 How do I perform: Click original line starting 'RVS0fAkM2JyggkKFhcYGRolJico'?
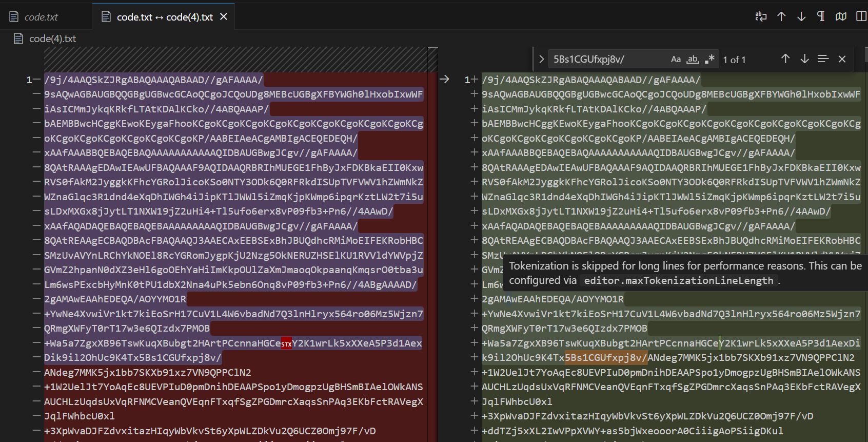click(x=233, y=182)
